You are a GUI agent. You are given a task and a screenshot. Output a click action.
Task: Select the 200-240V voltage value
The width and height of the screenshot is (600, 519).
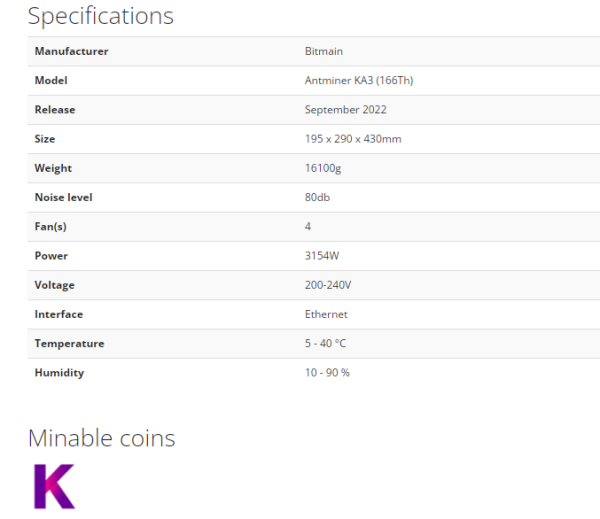tap(328, 285)
